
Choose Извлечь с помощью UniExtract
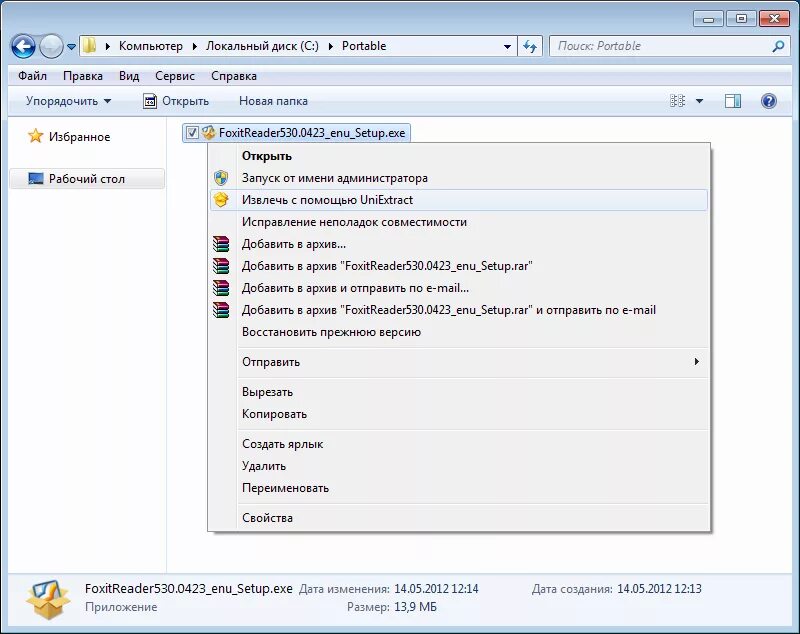click(x=459, y=200)
